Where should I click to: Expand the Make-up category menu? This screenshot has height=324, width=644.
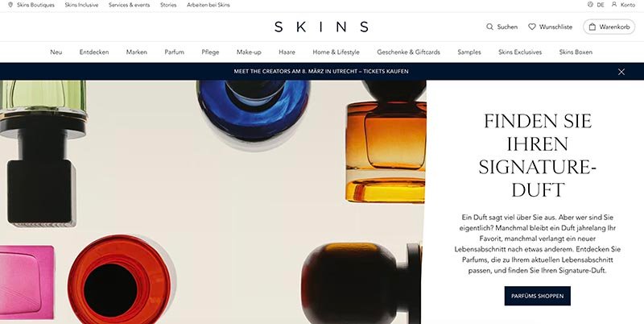pos(249,52)
